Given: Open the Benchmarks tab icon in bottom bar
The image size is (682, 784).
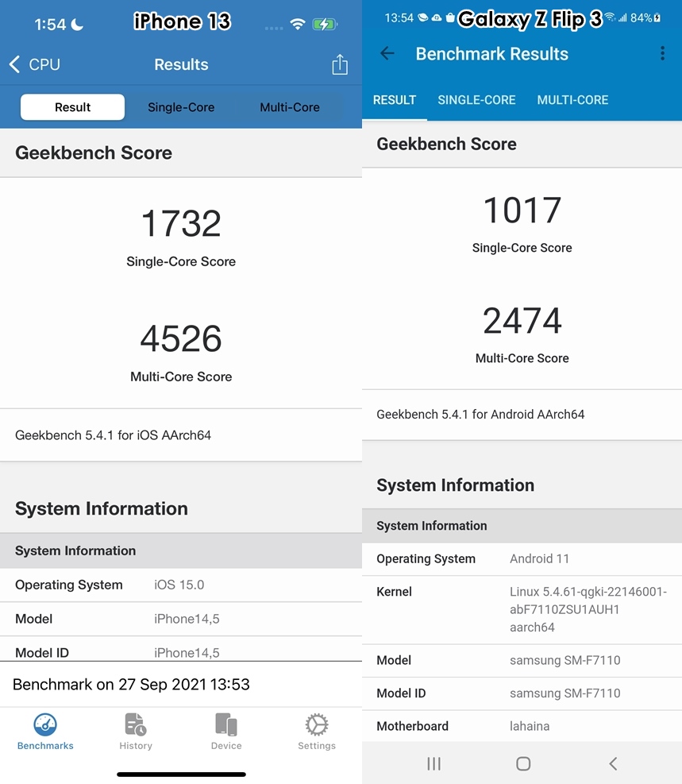Looking at the screenshot, I should pyautogui.click(x=45, y=725).
